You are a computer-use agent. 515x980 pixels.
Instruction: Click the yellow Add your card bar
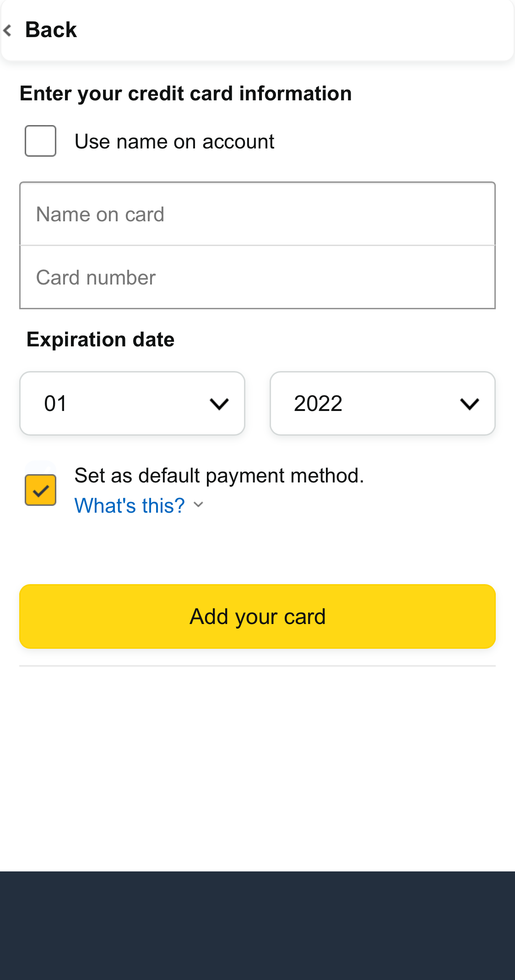point(257,616)
